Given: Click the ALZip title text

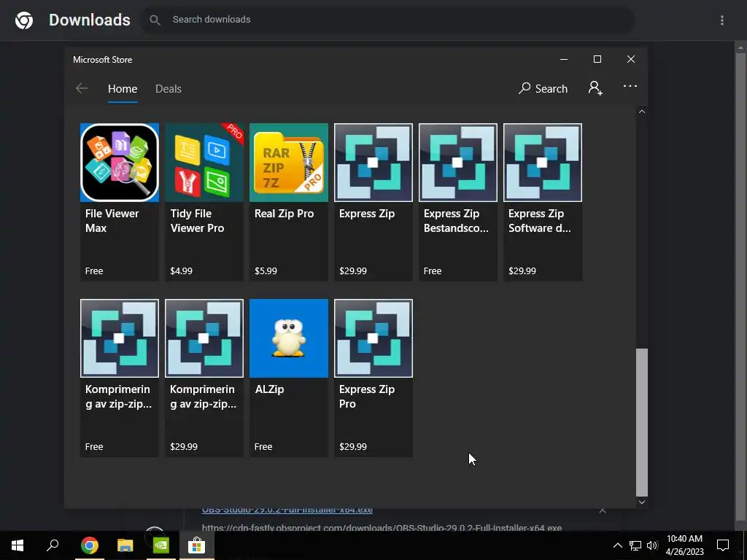Looking at the screenshot, I should (x=270, y=389).
